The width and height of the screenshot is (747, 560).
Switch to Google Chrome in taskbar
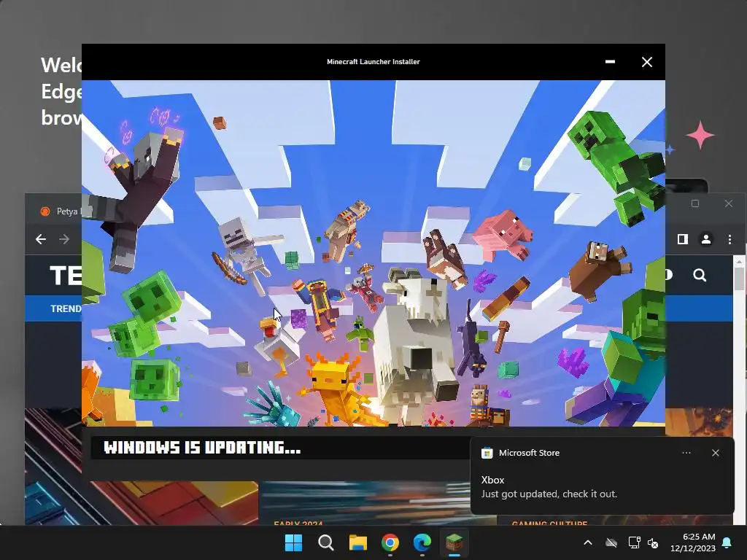[x=390, y=542]
